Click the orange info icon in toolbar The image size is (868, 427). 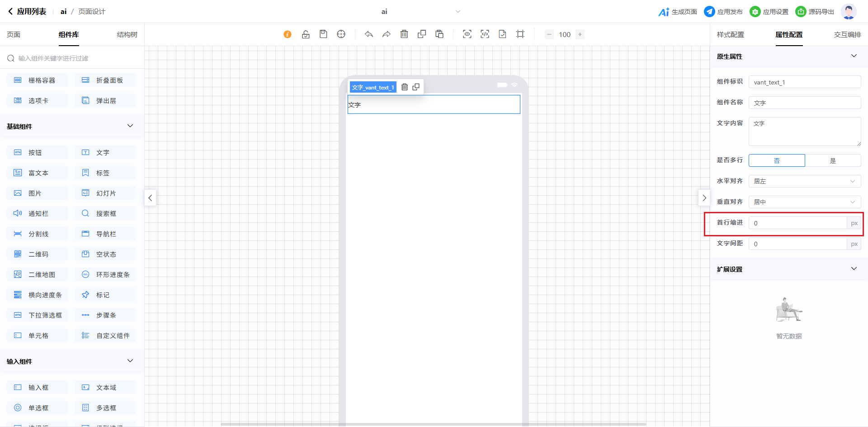[288, 34]
